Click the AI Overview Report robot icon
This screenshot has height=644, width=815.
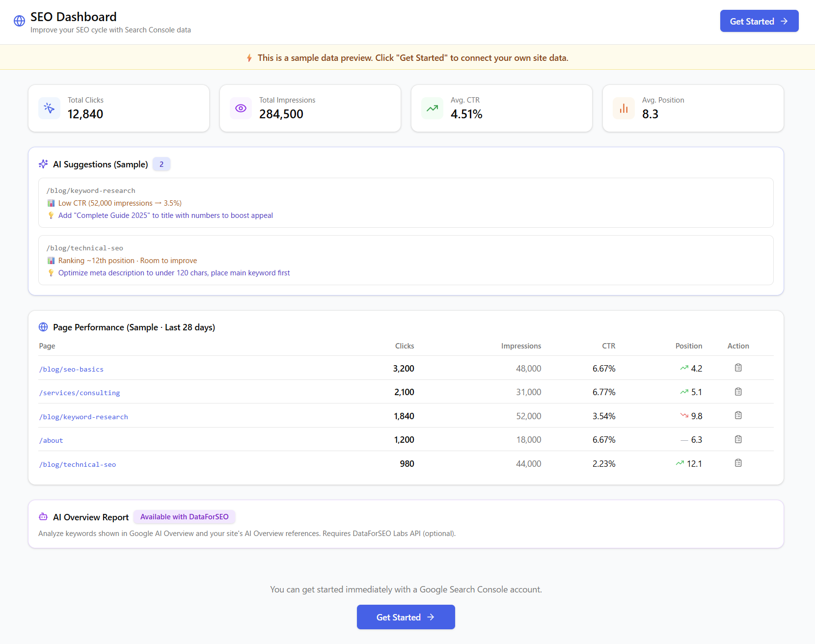pos(43,517)
